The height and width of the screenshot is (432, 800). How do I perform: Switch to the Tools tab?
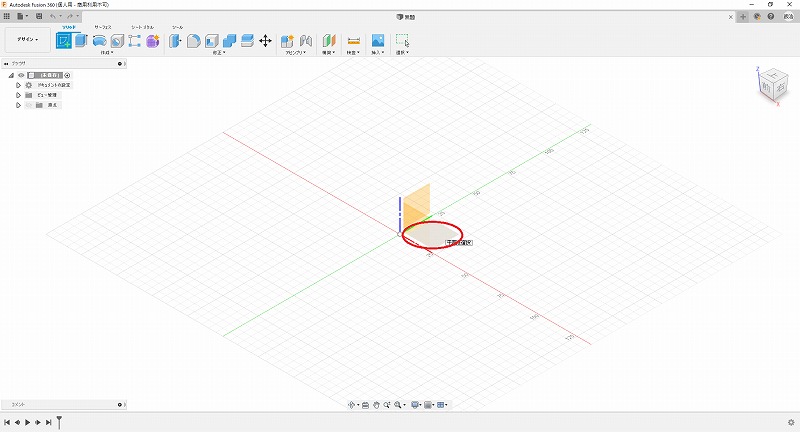coord(177,27)
